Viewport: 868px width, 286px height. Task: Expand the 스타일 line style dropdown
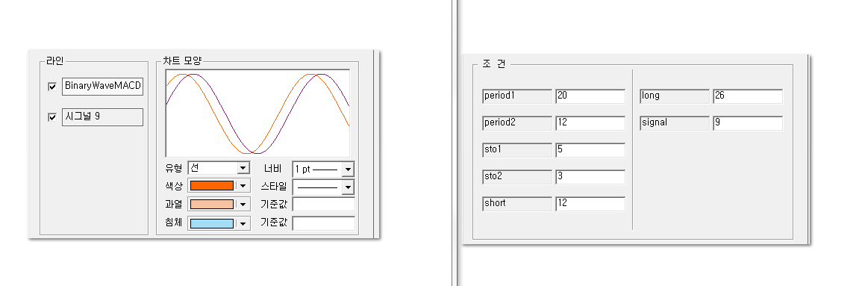click(349, 187)
